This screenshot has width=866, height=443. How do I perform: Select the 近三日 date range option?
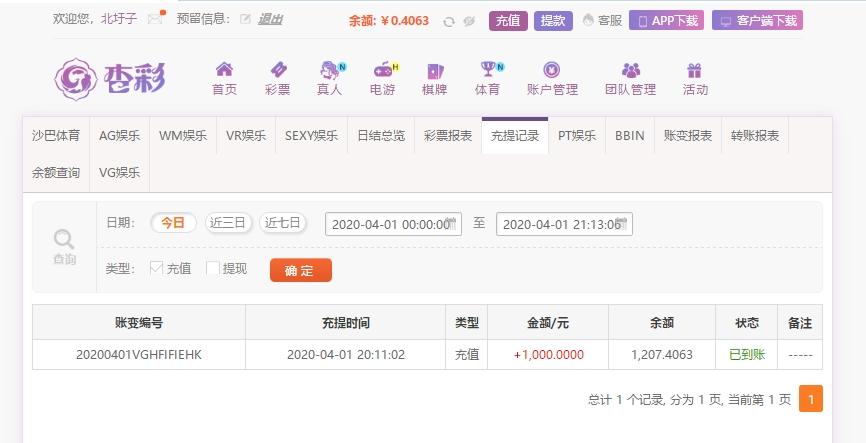pos(229,223)
